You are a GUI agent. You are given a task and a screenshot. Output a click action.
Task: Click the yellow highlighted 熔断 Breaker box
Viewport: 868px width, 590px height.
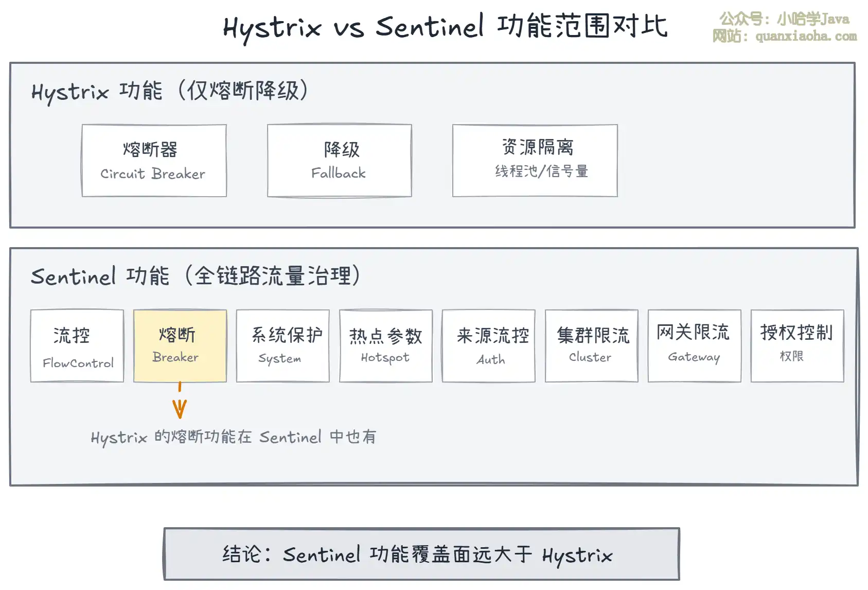point(180,345)
